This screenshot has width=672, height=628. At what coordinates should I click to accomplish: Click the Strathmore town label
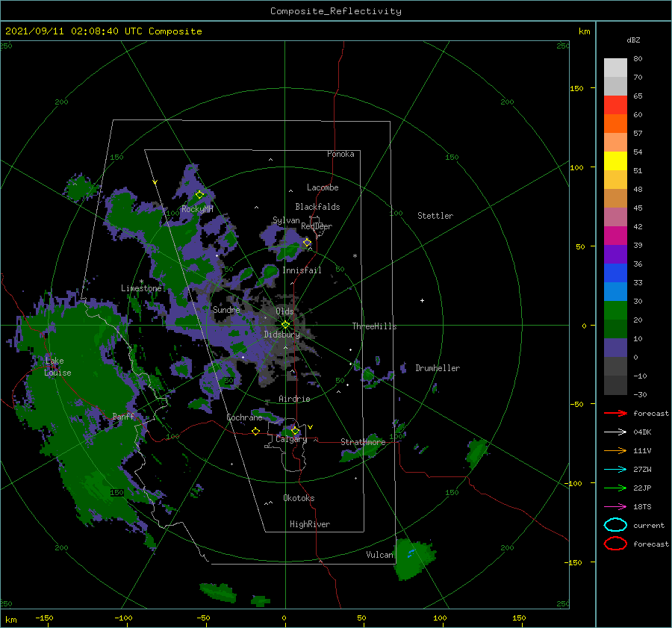[363, 442]
